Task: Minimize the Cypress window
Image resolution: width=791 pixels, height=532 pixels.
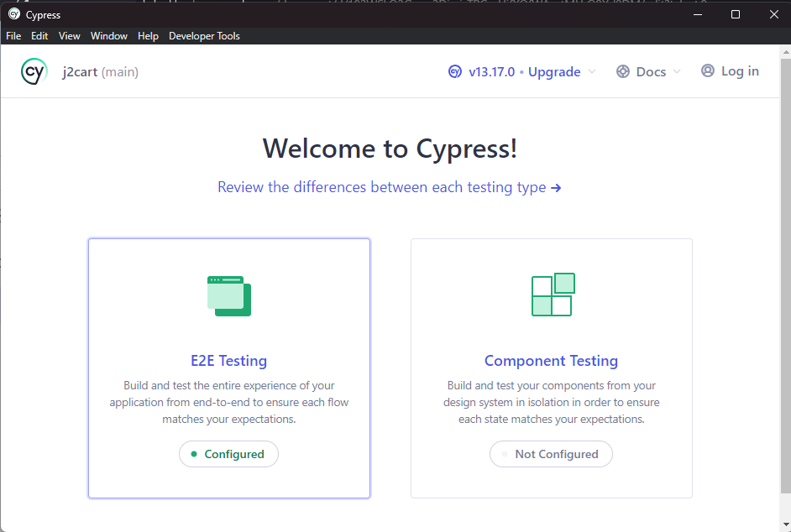Action: click(698, 14)
